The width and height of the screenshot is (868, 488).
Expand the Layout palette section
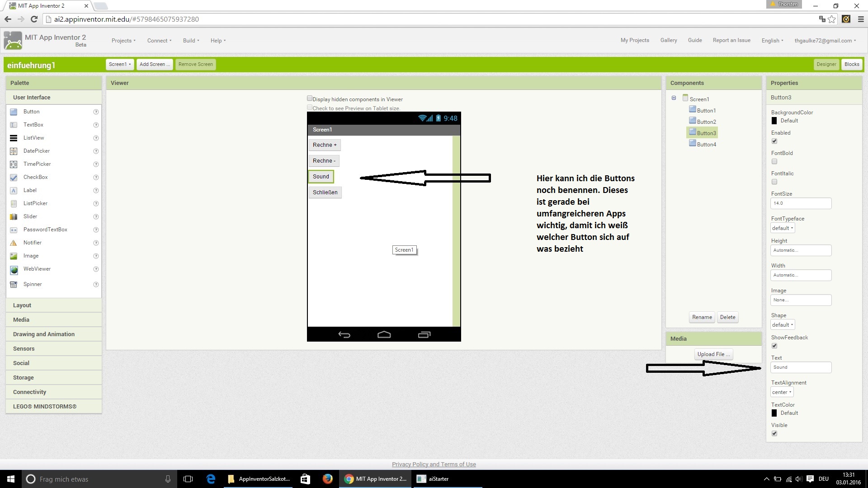click(x=54, y=305)
